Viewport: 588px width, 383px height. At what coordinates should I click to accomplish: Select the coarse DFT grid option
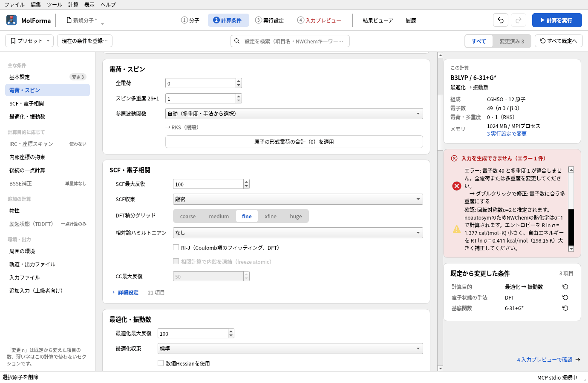(188, 216)
